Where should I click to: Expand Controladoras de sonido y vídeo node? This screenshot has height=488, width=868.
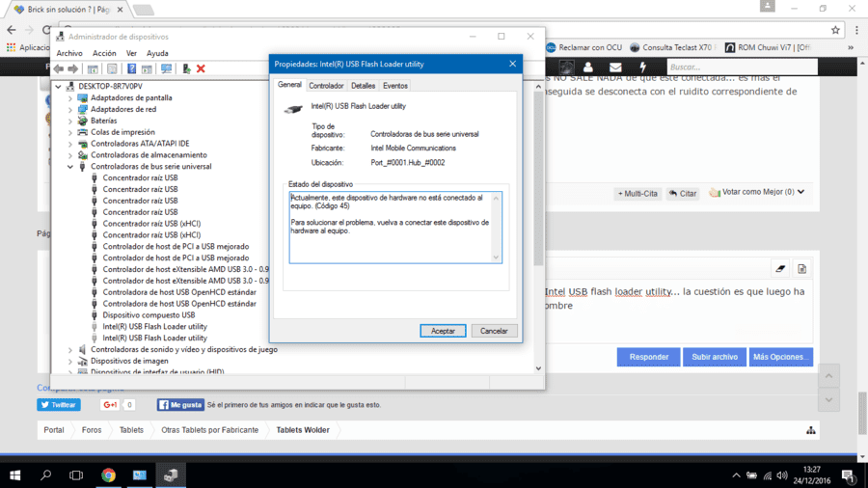click(x=70, y=350)
